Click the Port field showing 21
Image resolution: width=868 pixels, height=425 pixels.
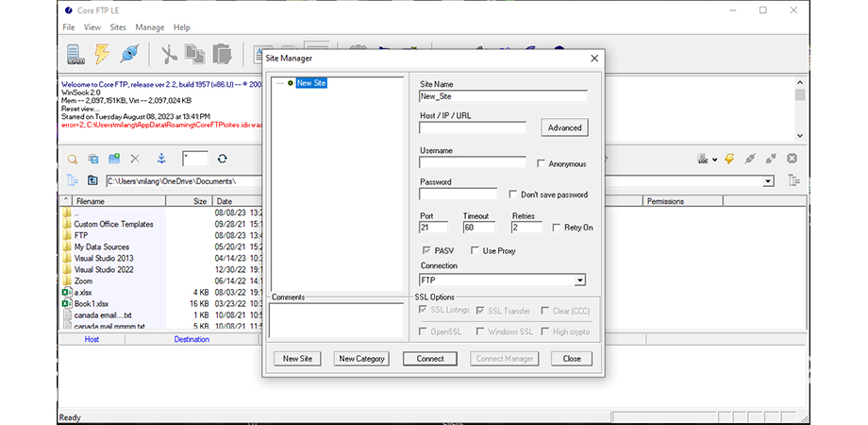tap(433, 228)
